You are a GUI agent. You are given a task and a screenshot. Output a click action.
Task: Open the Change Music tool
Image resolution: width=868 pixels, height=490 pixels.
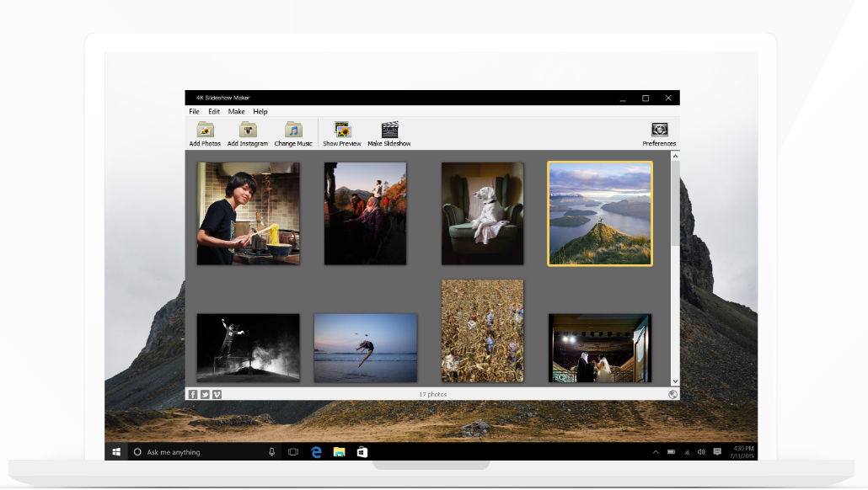[293, 130]
